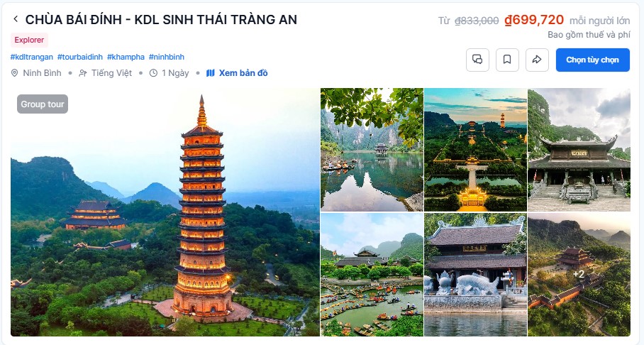This screenshot has height=345, width=644.
Task: Open the stone fish statue temple thumbnail
Action: pyautogui.click(x=475, y=274)
